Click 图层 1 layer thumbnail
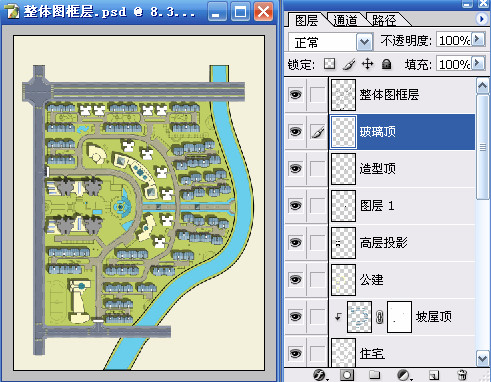The image size is (491, 382). tap(343, 206)
